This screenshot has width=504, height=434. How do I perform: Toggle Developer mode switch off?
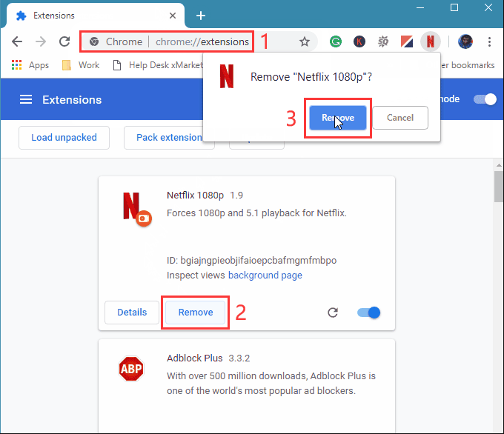click(485, 99)
